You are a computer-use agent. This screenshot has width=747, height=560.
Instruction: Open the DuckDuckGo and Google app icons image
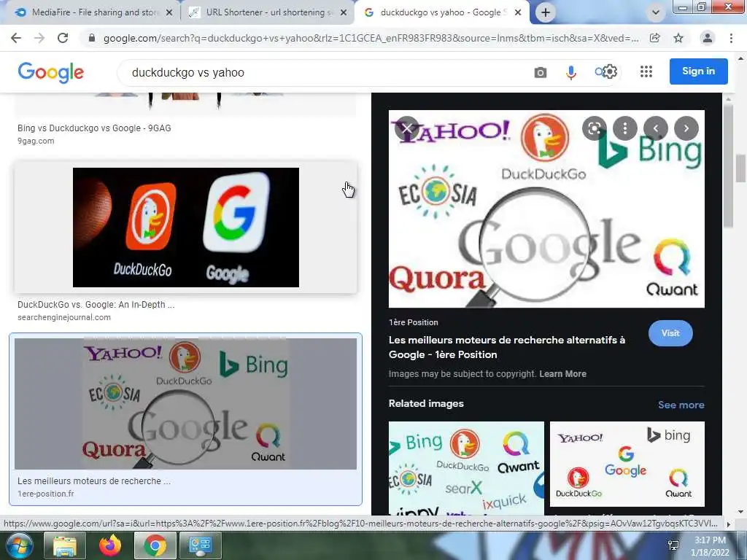coord(186,227)
